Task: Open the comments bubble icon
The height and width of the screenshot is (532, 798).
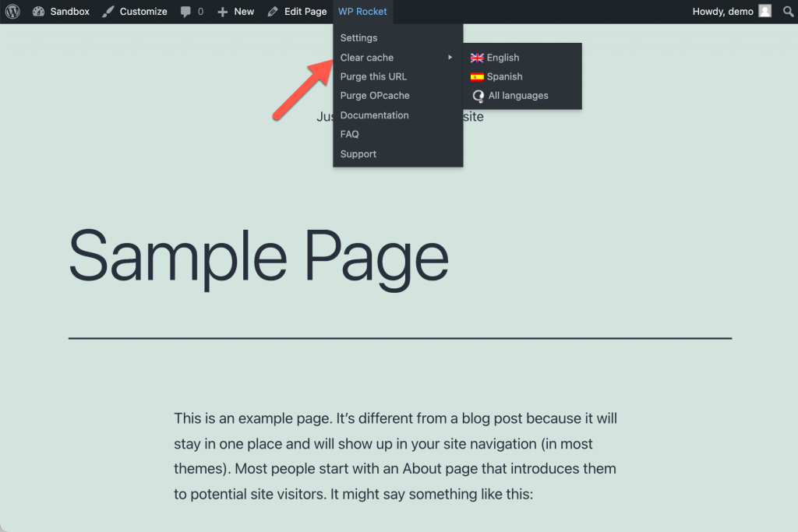Action: coord(185,12)
